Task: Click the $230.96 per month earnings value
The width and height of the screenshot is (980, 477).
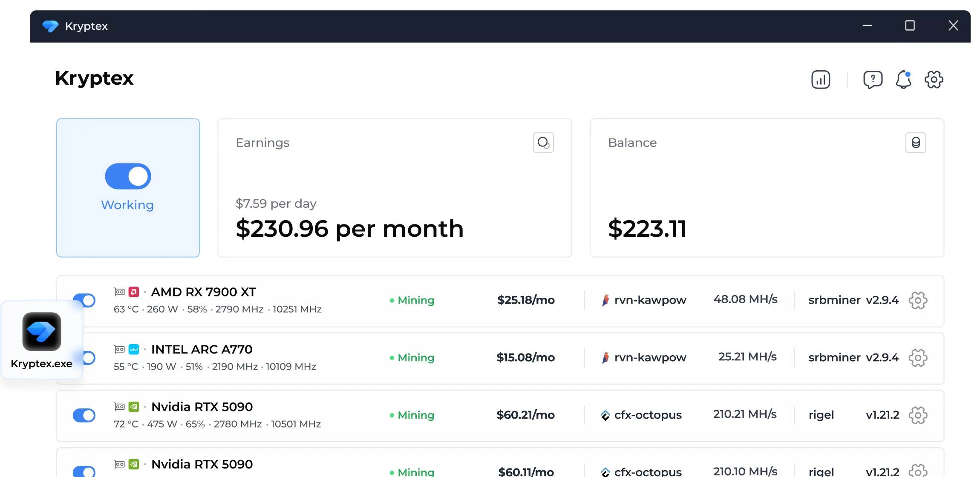Action: click(349, 229)
